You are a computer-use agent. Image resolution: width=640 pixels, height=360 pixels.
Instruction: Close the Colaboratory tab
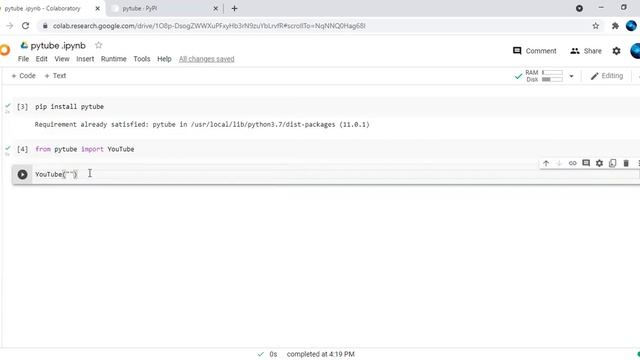(98, 8)
